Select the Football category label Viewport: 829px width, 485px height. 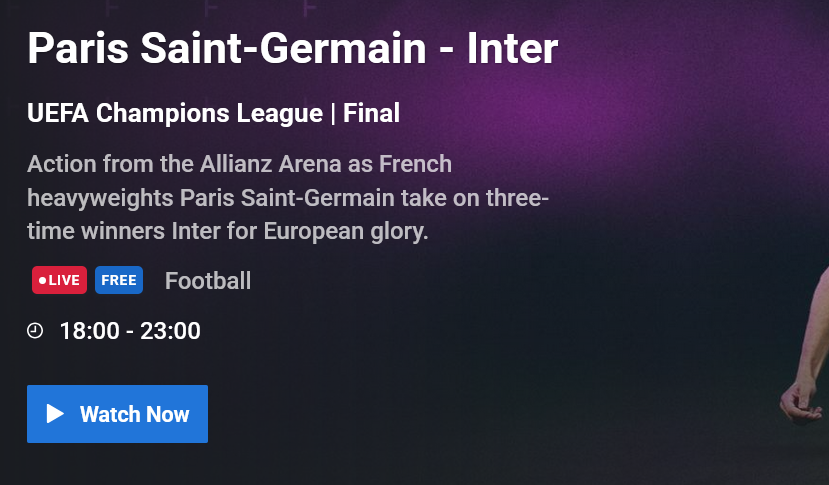click(x=208, y=281)
